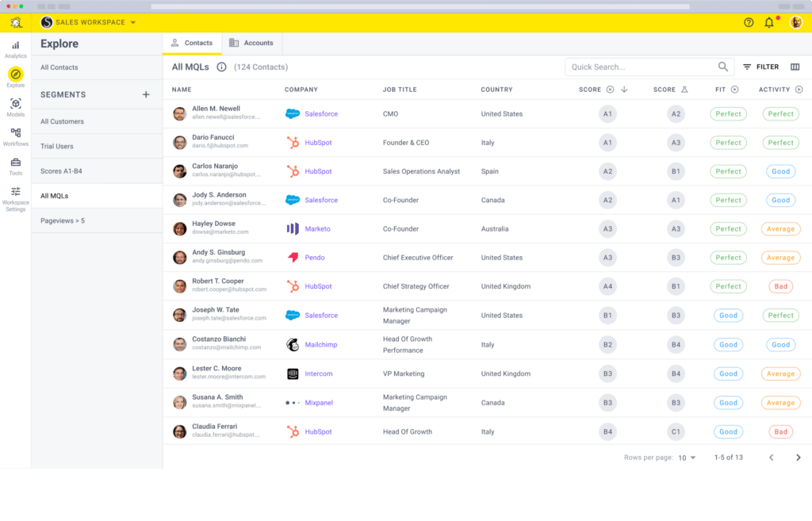
Task: Open the notifications bell
Action: tap(769, 22)
